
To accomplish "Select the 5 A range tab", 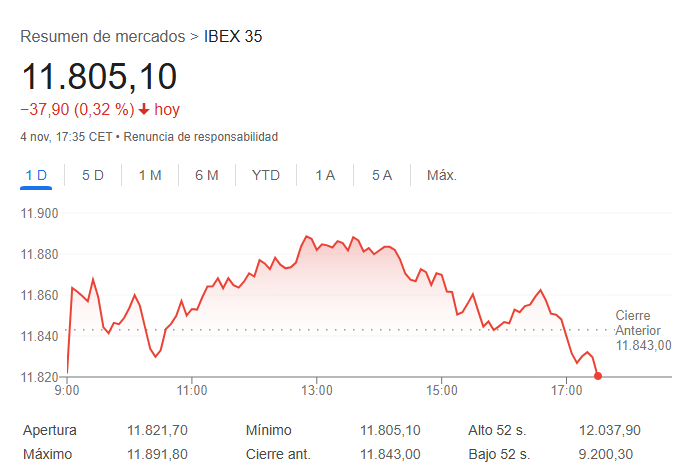I will (382, 175).
